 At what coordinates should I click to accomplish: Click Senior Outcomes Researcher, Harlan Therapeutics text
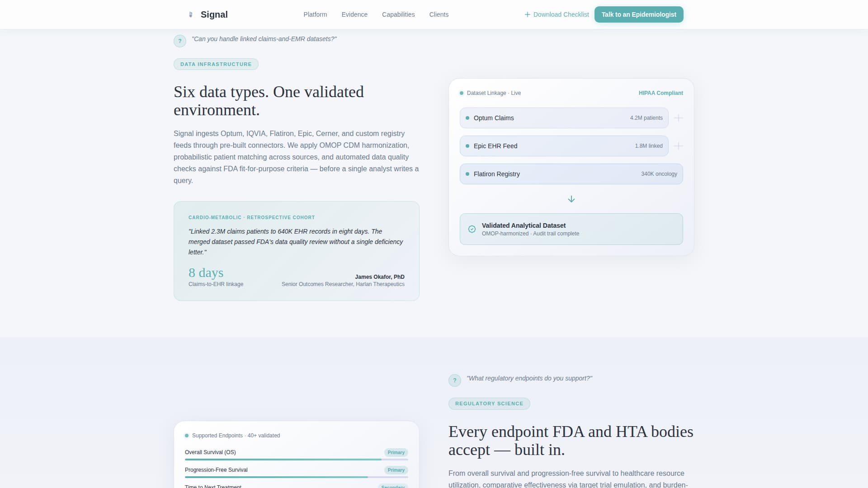[343, 284]
